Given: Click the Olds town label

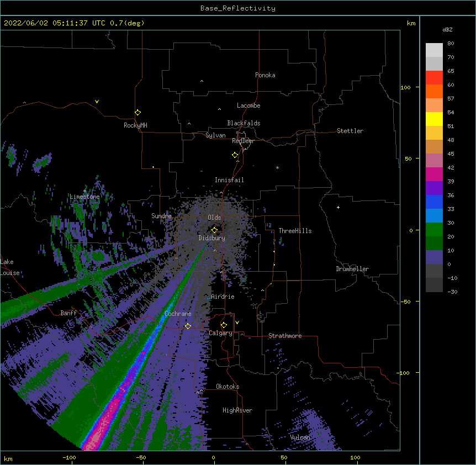Looking at the screenshot, I should (214, 218).
